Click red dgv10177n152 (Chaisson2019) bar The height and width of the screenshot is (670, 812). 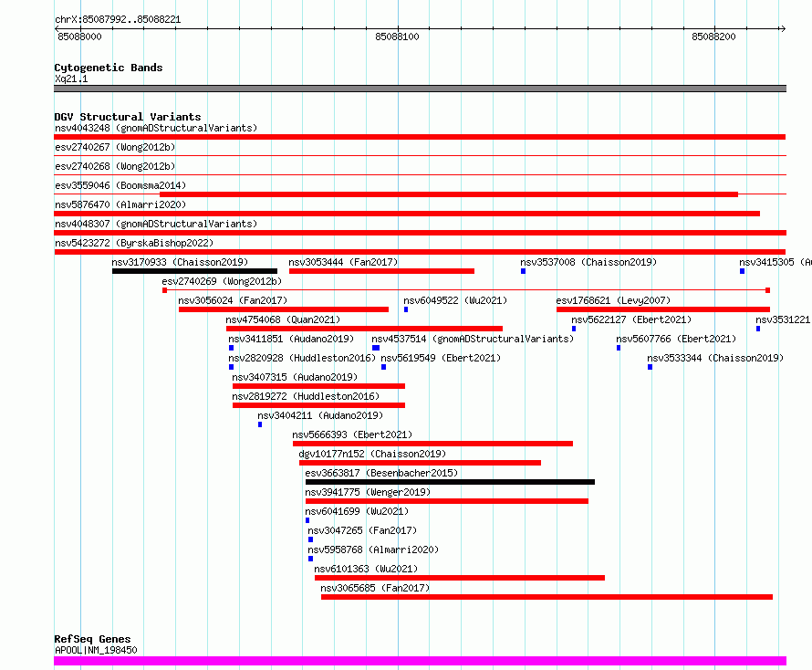420,463
